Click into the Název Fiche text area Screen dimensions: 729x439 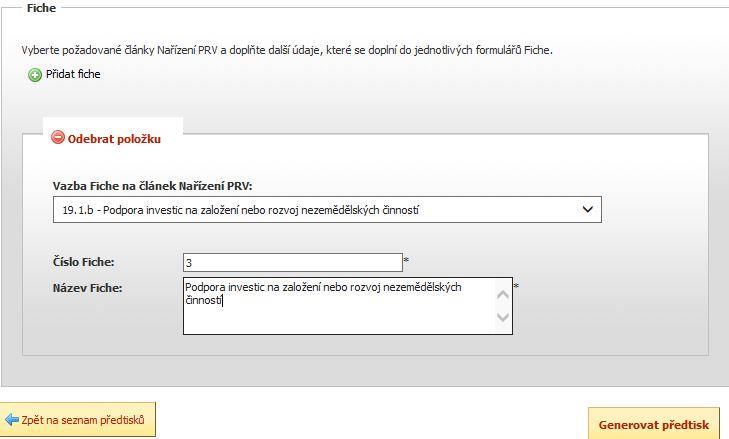pyautogui.click(x=348, y=306)
